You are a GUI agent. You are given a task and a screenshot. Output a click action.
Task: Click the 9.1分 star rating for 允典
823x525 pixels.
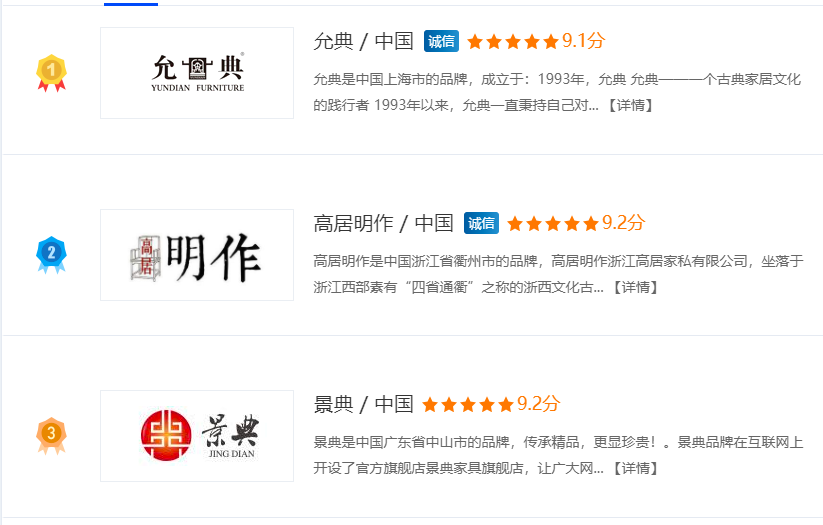(x=536, y=41)
